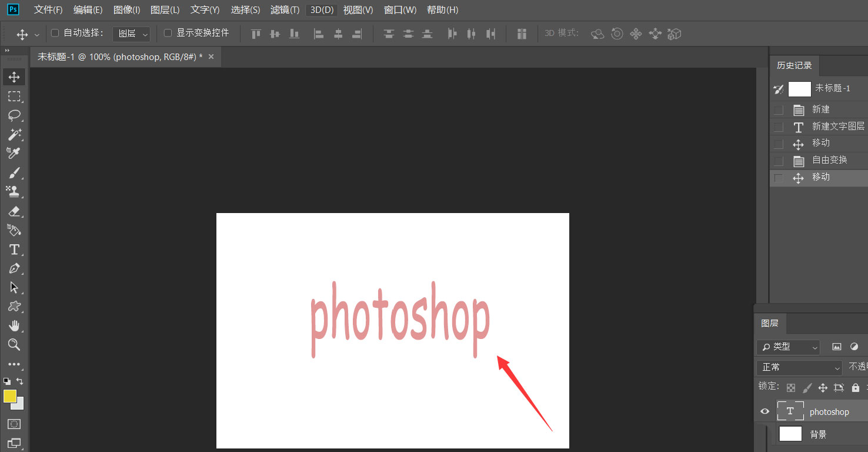Image resolution: width=868 pixels, height=452 pixels.
Task: Open the 编辑(E) menu
Action: point(88,10)
